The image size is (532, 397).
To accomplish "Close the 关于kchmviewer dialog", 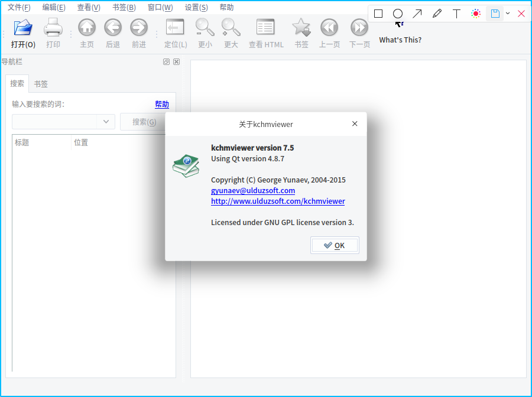I will [355, 123].
